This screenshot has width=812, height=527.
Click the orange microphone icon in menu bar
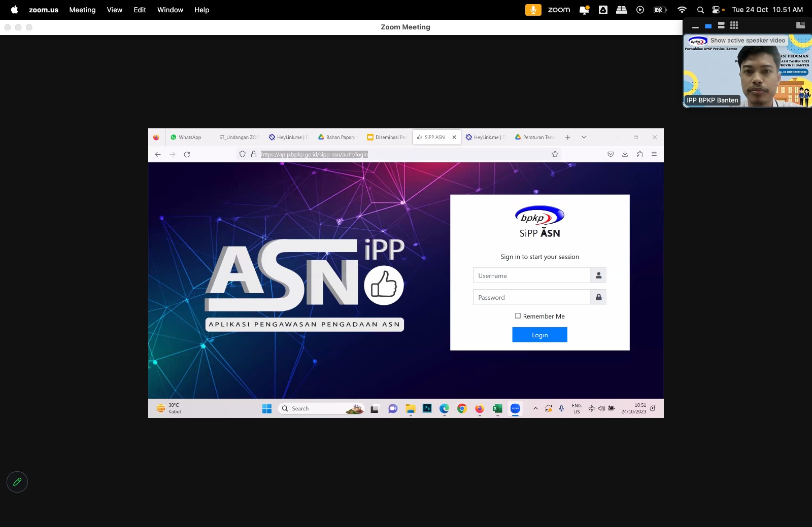(x=533, y=10)
